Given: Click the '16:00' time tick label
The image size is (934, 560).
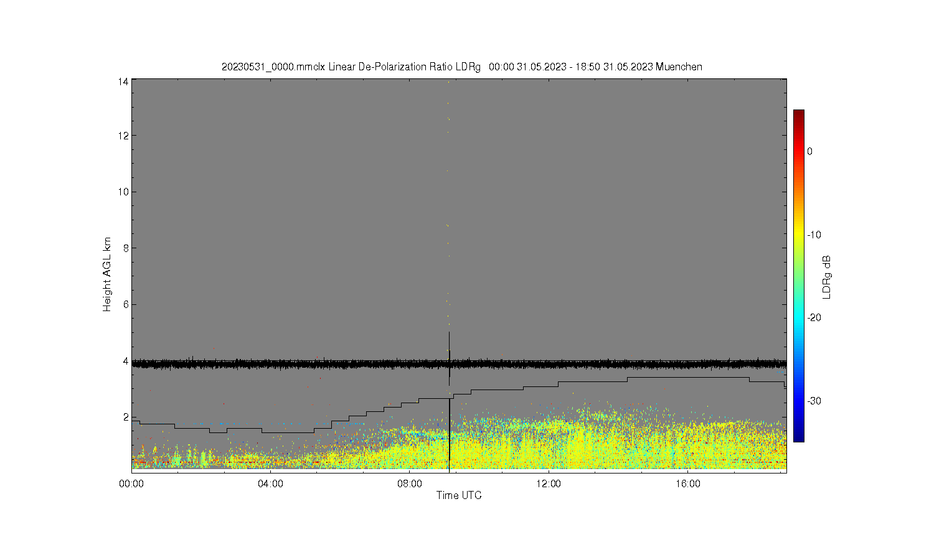Looking at the screenshot, I should tap(687, 483).
